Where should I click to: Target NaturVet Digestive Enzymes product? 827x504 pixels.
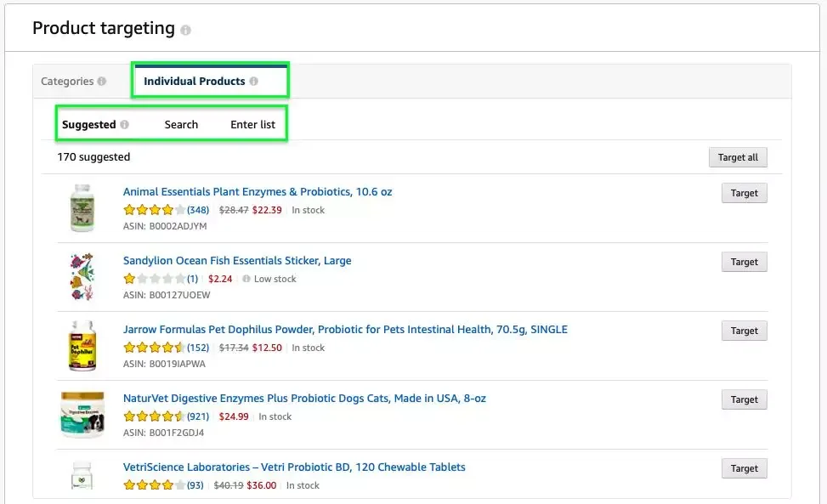pyautogui.click(x=745, y=399)
